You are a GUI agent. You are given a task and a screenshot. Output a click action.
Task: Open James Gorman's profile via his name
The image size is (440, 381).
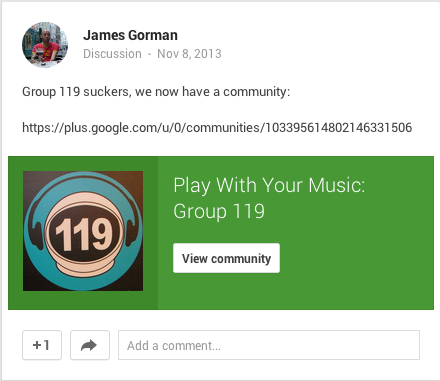(x=130, y=35)
